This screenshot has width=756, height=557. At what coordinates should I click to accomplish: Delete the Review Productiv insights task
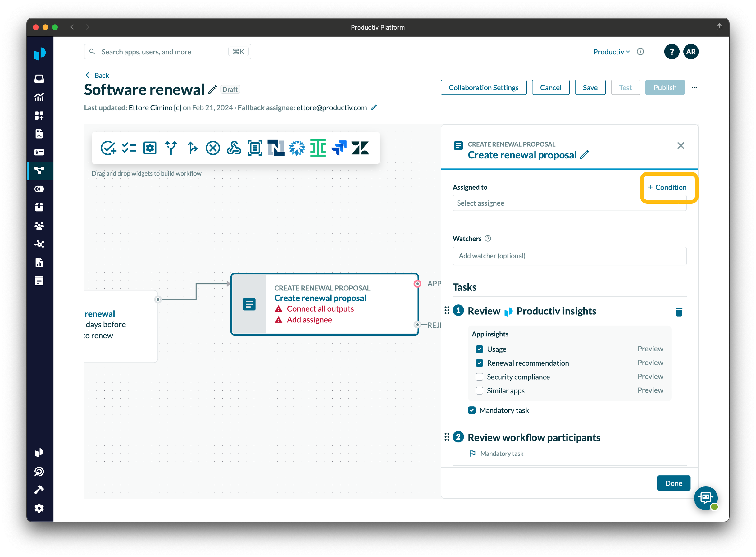679,312
